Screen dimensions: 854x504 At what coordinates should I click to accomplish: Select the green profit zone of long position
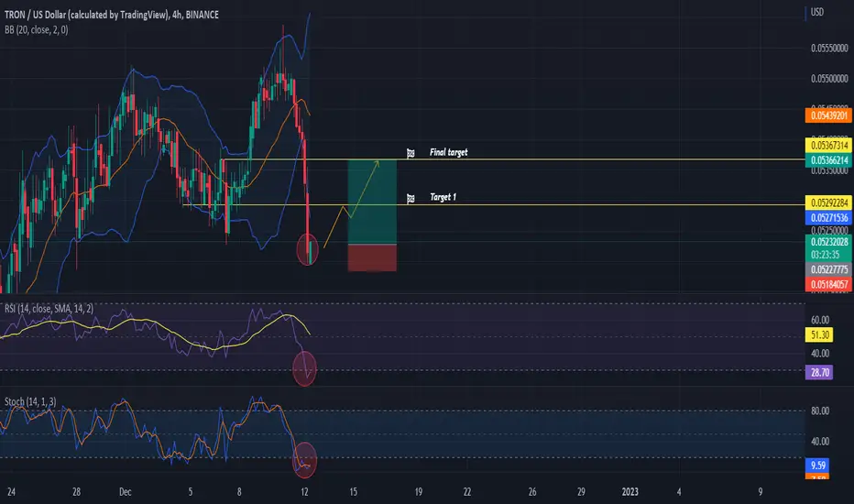coord(372,202)
